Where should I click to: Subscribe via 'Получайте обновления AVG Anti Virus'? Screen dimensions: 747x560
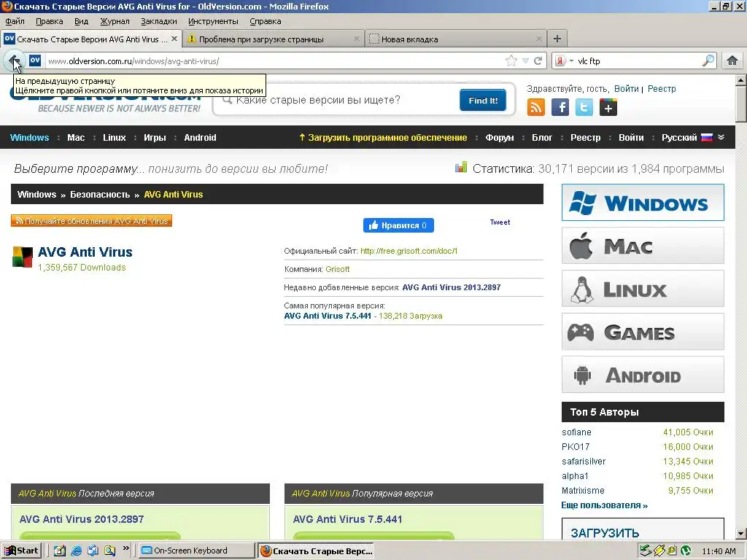pyautogui.click(x=91, y=221)
